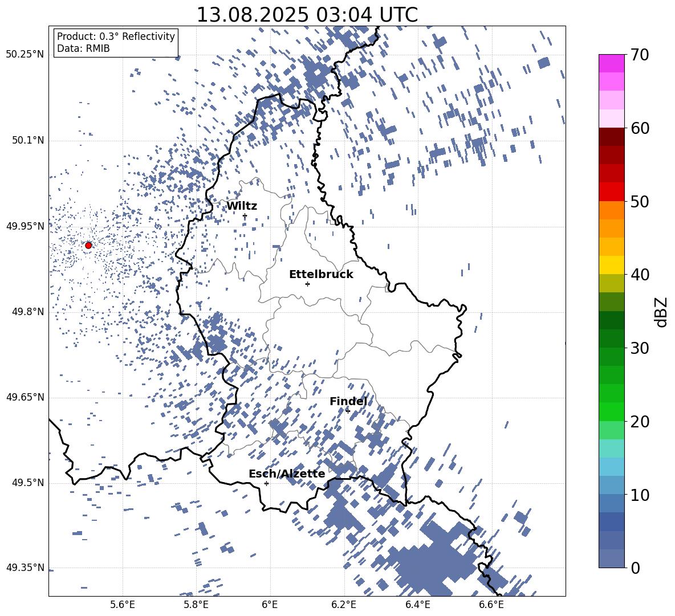The image size is (675, 616).
Task: Click the Wiltz station cross marker
Action: tap(245, 216)
